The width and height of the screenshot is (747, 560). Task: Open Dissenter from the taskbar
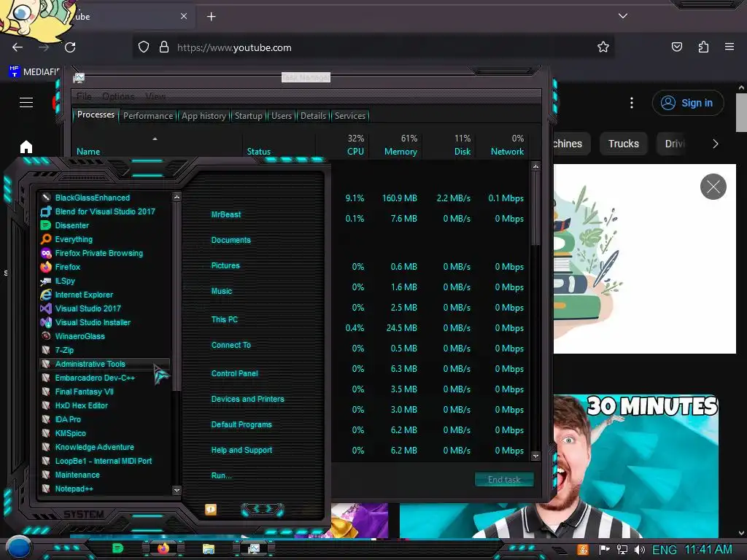coord(117,548)
